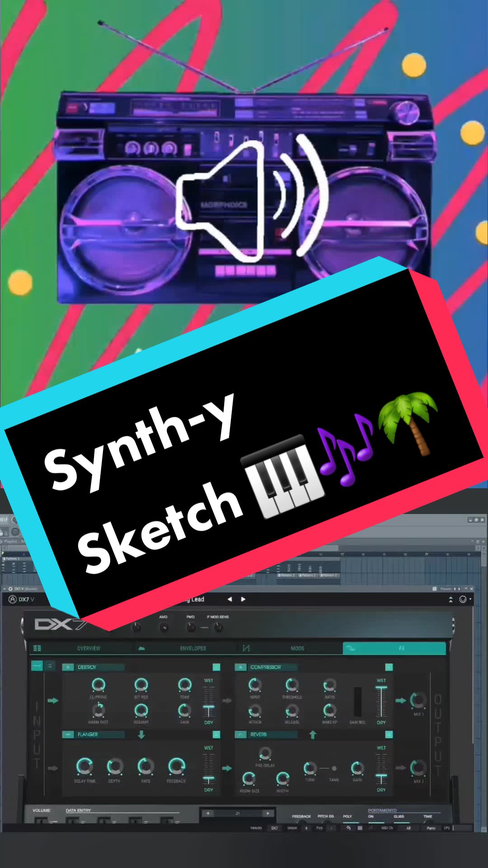
Task: Click the Destroy Clipping knob
Action: [98, 685]
